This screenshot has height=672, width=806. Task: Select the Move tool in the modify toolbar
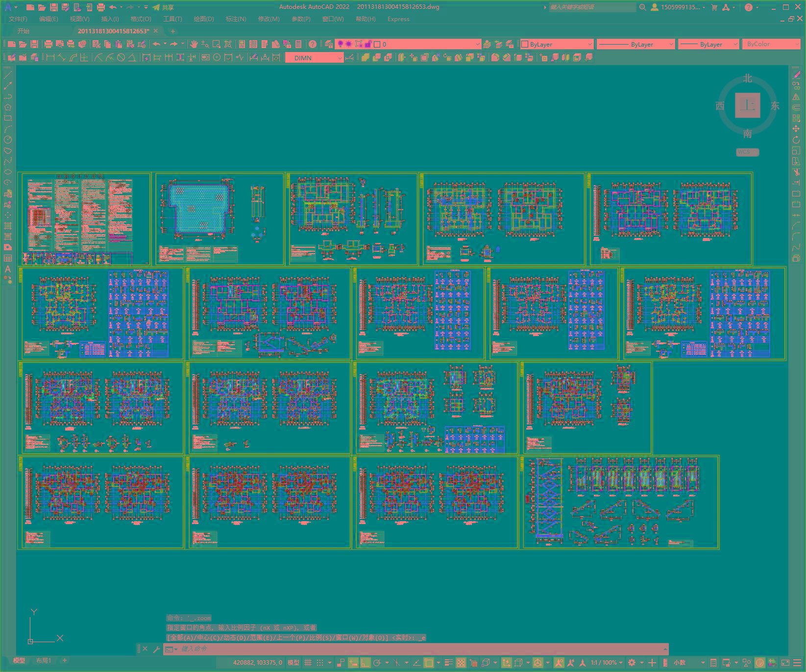(796, 129)
